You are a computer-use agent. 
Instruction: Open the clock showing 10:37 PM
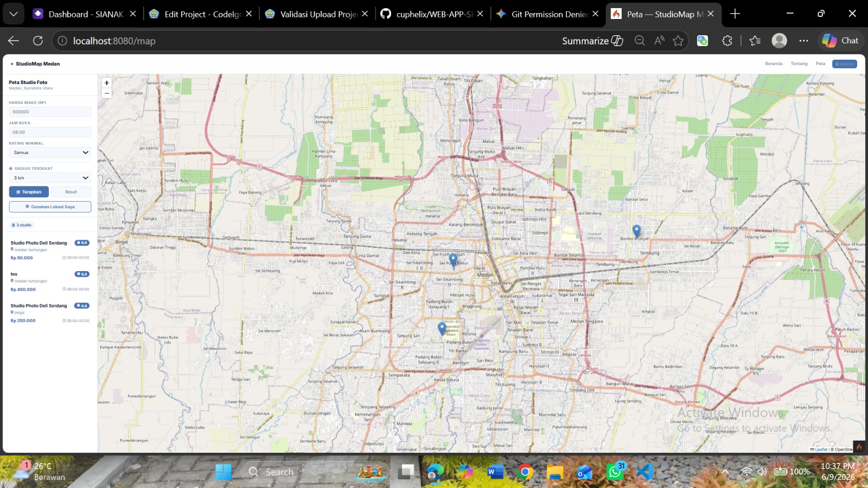tap(838, 472)
